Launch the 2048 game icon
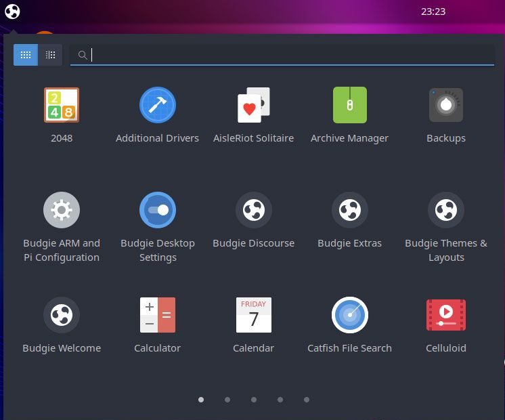This screenshot has width=505, height=420. pos(62,105)
